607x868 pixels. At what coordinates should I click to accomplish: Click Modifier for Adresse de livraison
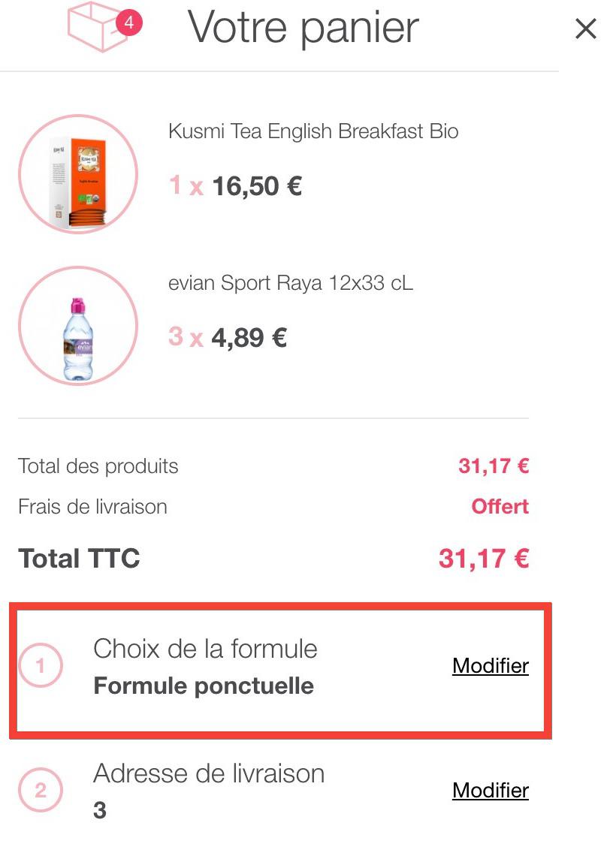490,790
